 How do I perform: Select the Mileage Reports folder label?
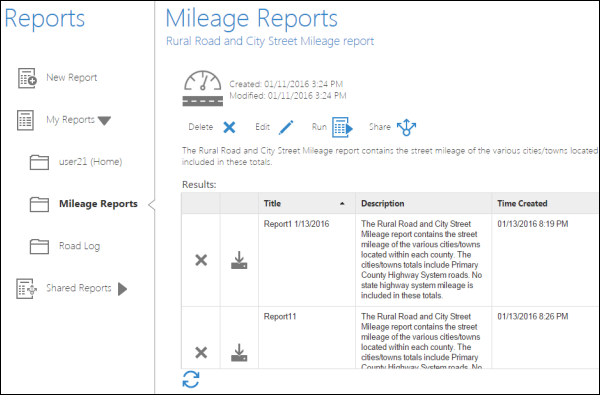[x=98, y=204]
